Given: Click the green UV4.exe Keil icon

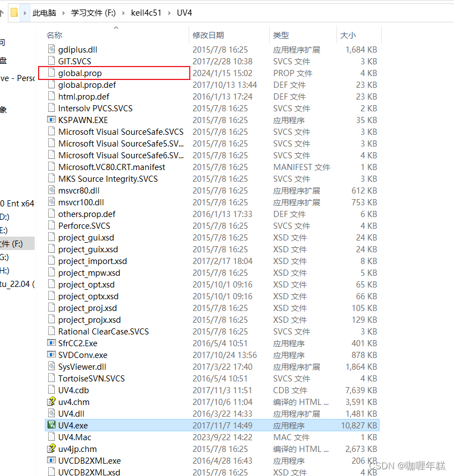Looking at the screenshot, I should [52, 425].
